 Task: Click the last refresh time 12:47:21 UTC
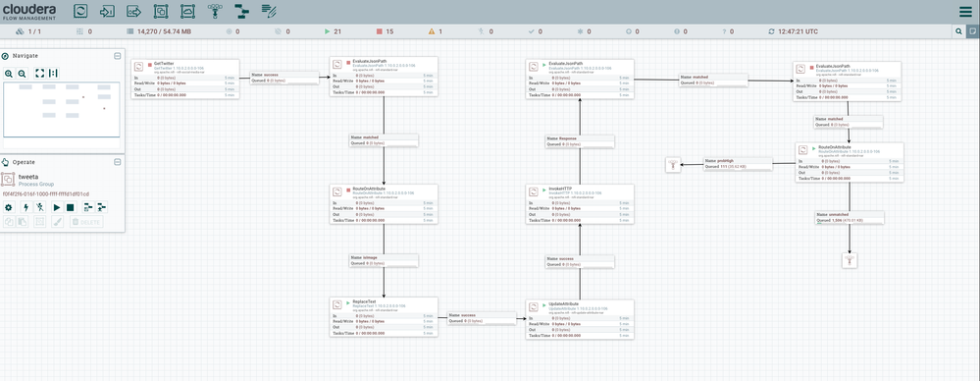[x=794, y=31]
